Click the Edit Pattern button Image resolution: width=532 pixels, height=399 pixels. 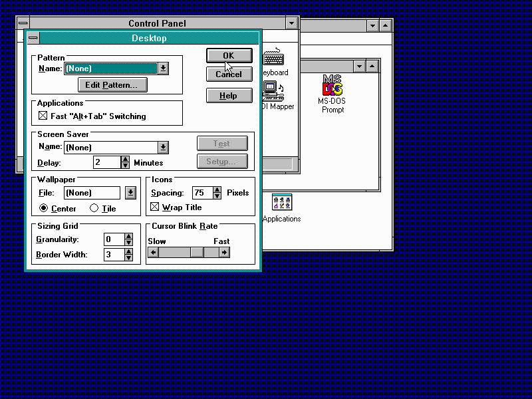pos(112,85)
